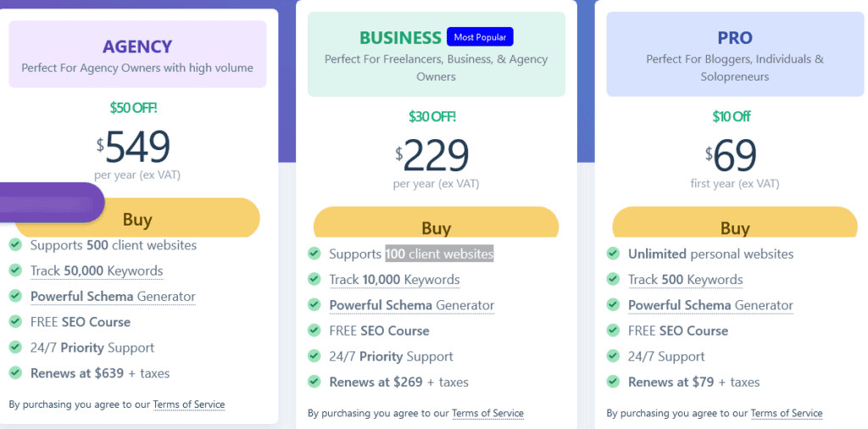
Task: Click checkmark icon beside Agency FREE SEO Course
Action: coord(15,321)
